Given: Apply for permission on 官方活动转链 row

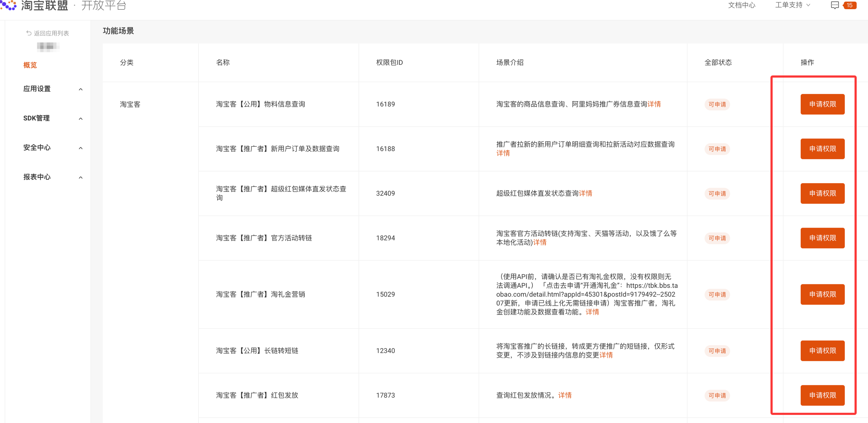Looking at the screenshot, I should click(x=822, y=238).
